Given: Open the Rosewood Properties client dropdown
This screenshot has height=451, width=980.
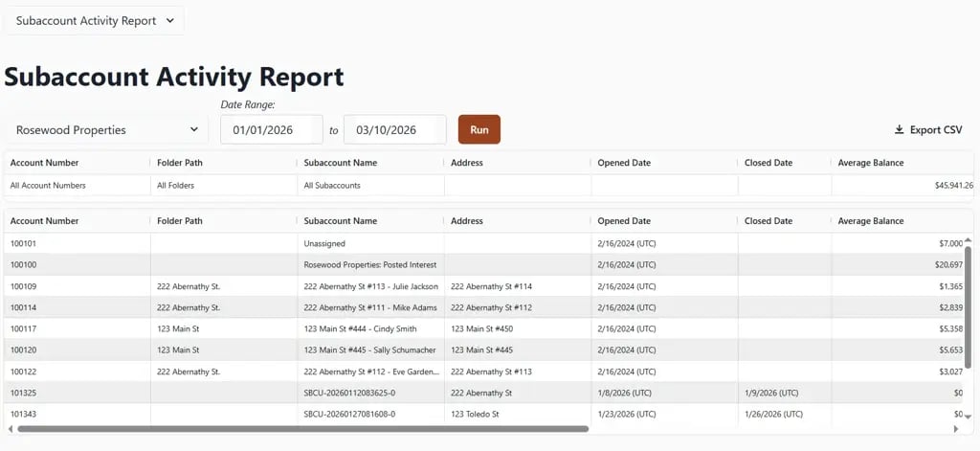Looking at the screenshot, I should pos(106,130).
